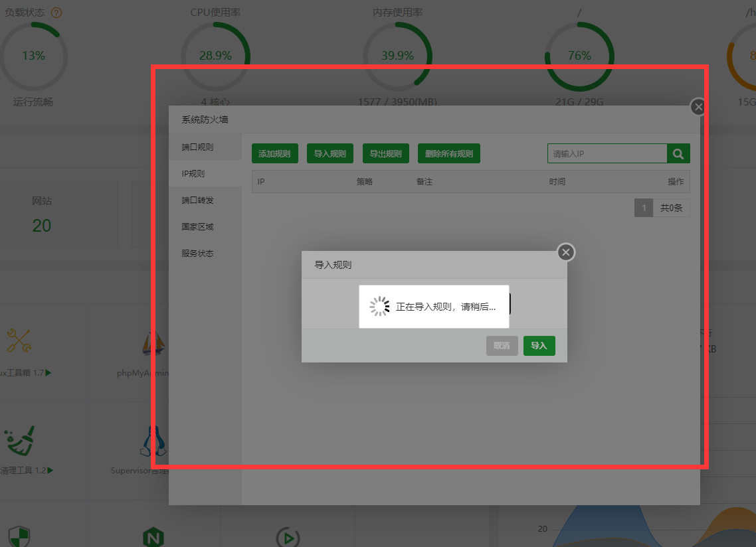Click the 负载状态 help question icon

56,13
